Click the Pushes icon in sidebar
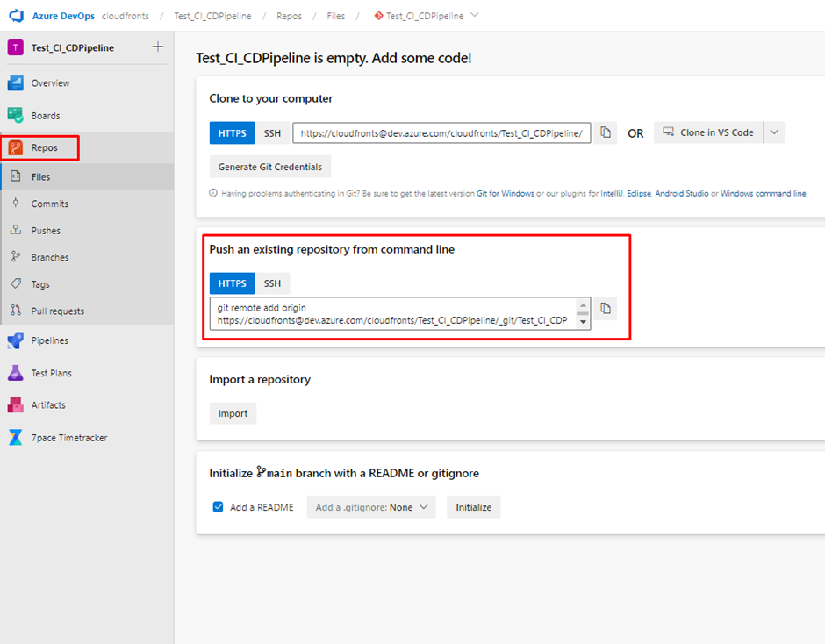This screenshot has height=644, width=825. click(16, 230)
